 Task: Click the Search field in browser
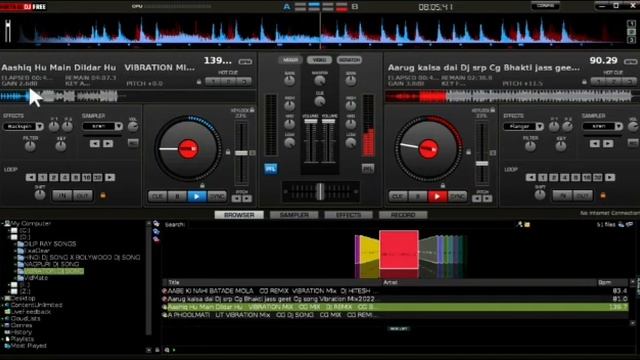351,224
